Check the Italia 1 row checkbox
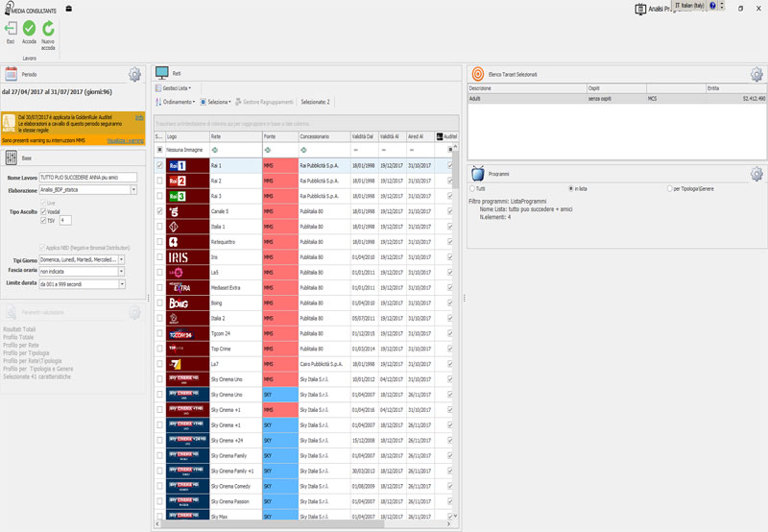Screen dimensions: 768x532 (159, 226)
